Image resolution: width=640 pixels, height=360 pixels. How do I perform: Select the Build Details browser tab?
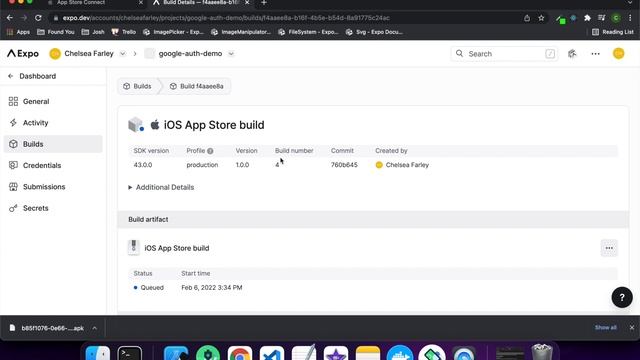click(x=201, y=2)
